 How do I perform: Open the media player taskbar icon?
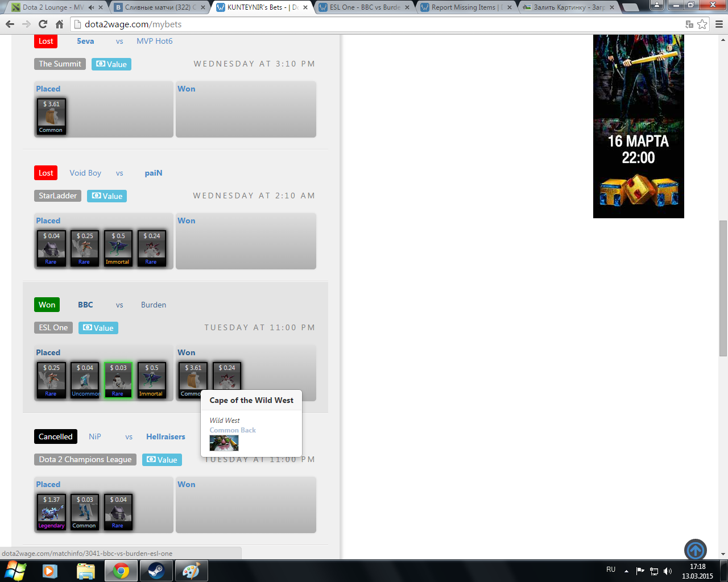click(x=50, y=571)
